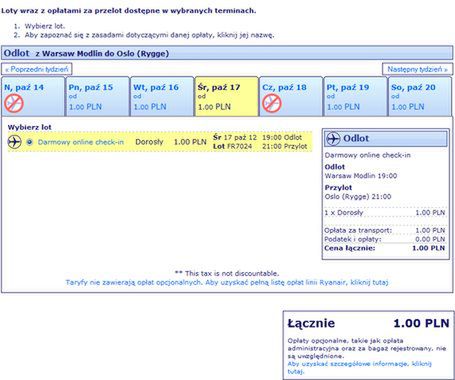
Task: Go to Poprzedni tydzień
Action: coord(37,69)
